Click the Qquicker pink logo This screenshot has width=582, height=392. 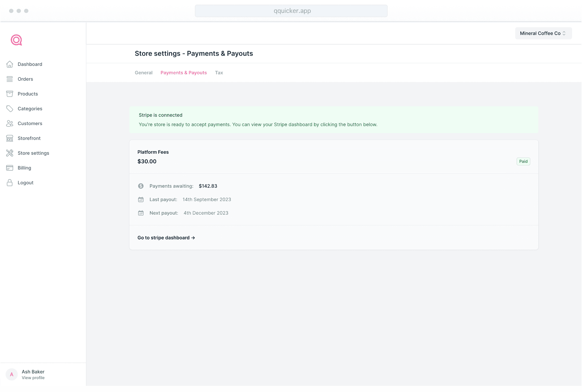(x=16, y=40)
